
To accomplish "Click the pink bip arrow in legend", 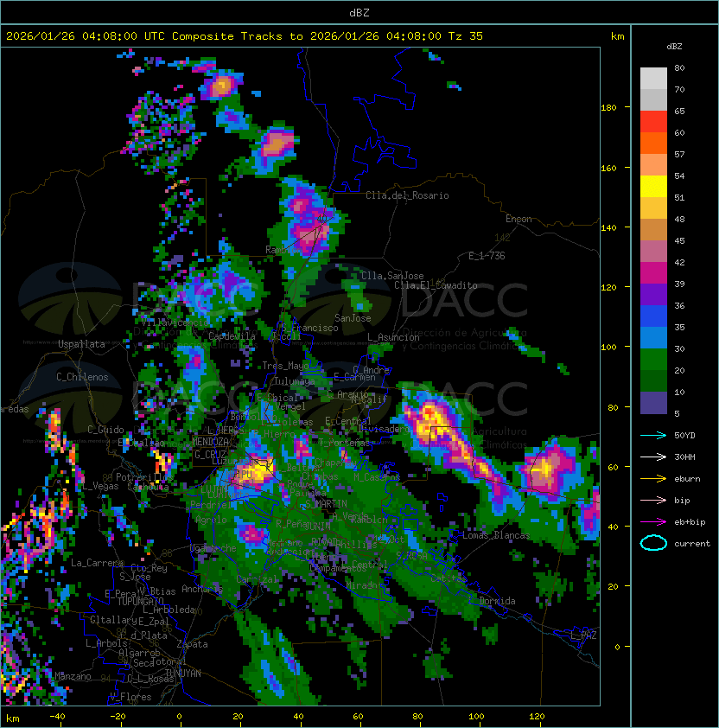I will (653, 500).
